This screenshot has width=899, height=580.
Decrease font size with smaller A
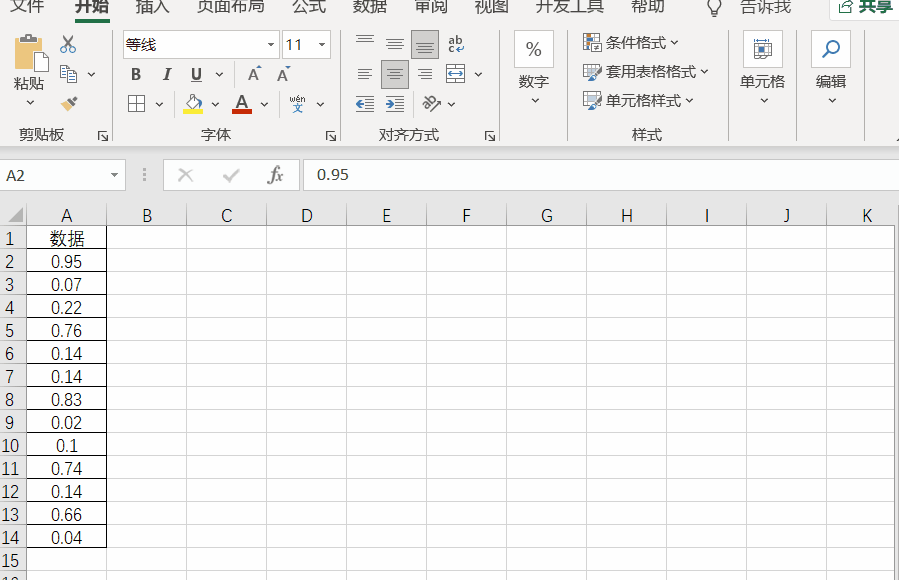[283, 75]
